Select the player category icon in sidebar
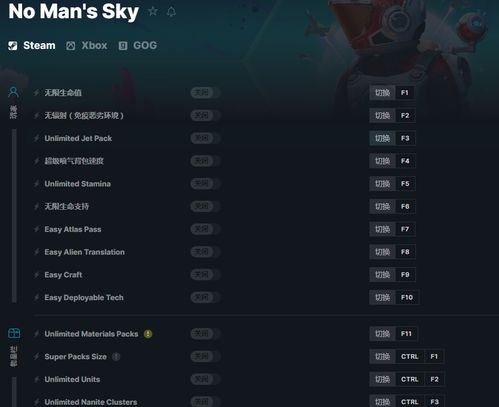The image size is (499, 407). pos(13,92)
